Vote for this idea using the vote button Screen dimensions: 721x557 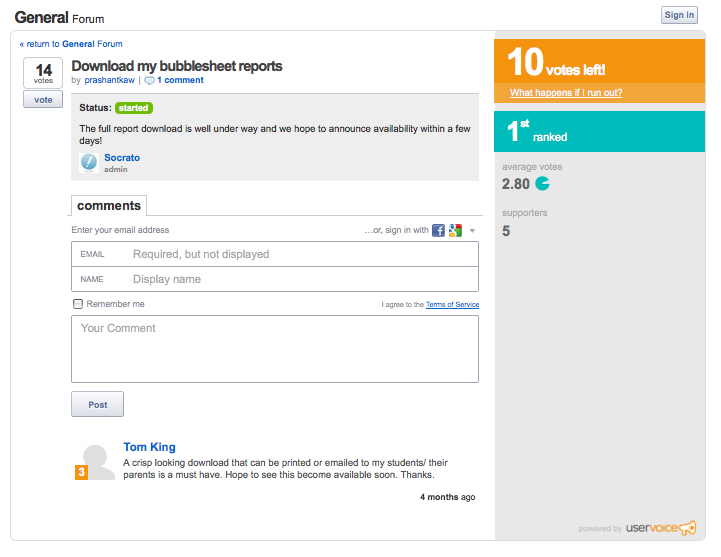point(43,100)
